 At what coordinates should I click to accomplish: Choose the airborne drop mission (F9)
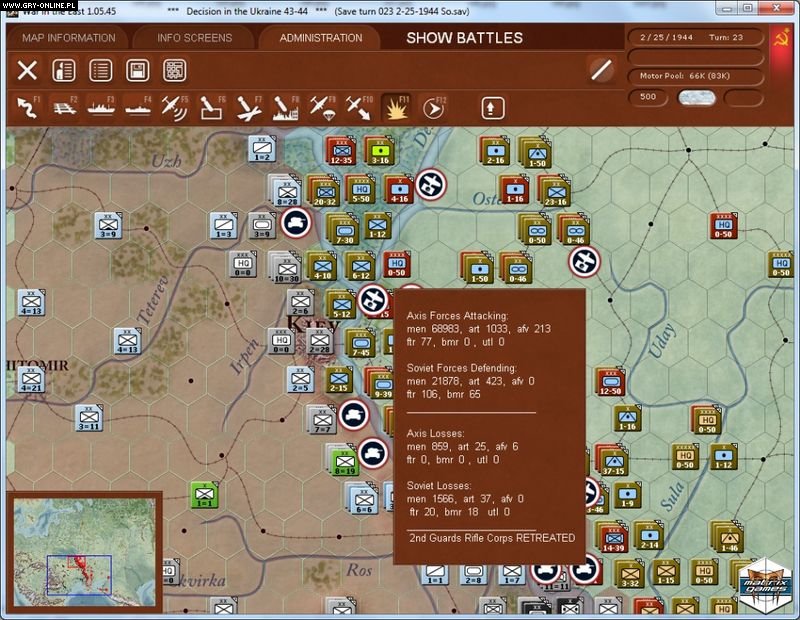318,103
